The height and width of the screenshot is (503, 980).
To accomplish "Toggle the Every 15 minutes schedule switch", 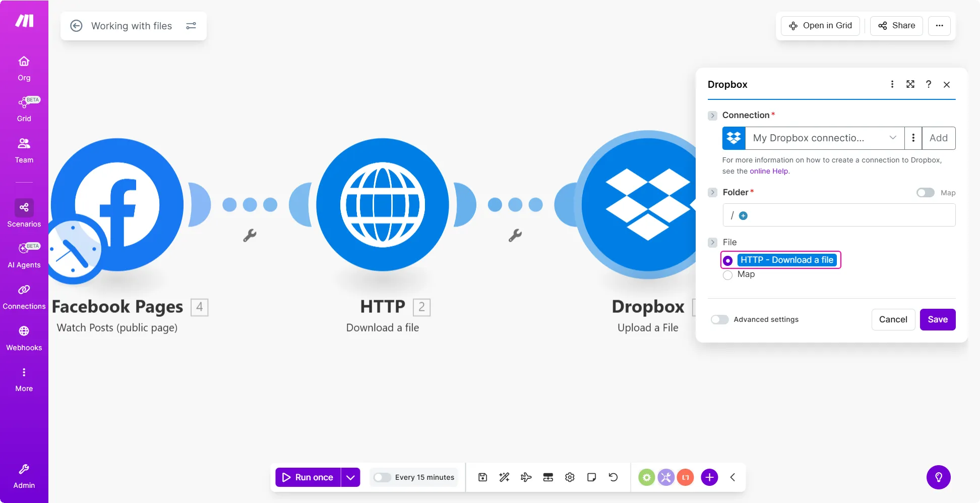I will pyautogui.click(x=382, y=477).
